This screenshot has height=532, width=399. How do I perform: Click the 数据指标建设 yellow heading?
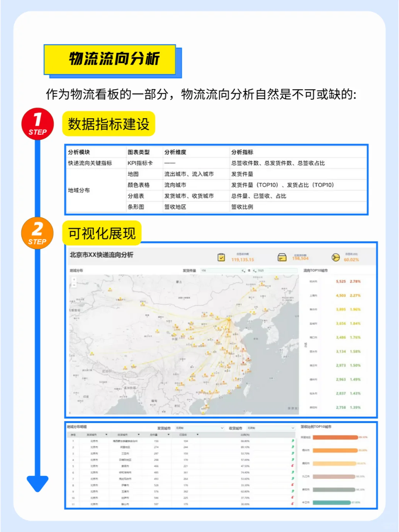(109, 124)
